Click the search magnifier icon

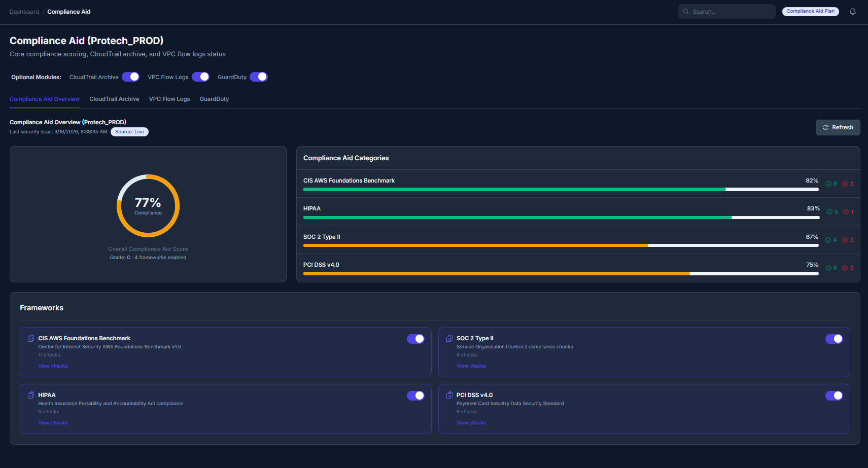(x=686, y=11)
